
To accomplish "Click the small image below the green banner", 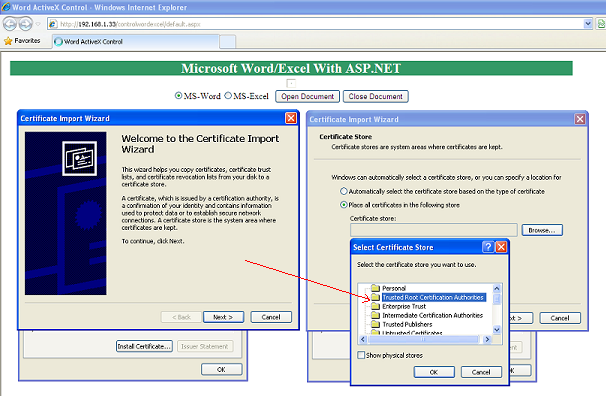I will (x=291, y=83).
